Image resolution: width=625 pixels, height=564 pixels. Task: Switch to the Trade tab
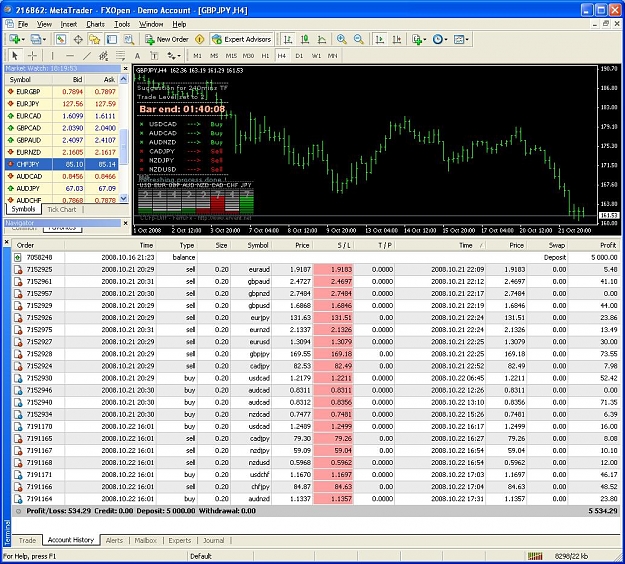click(x=27, y=540)
